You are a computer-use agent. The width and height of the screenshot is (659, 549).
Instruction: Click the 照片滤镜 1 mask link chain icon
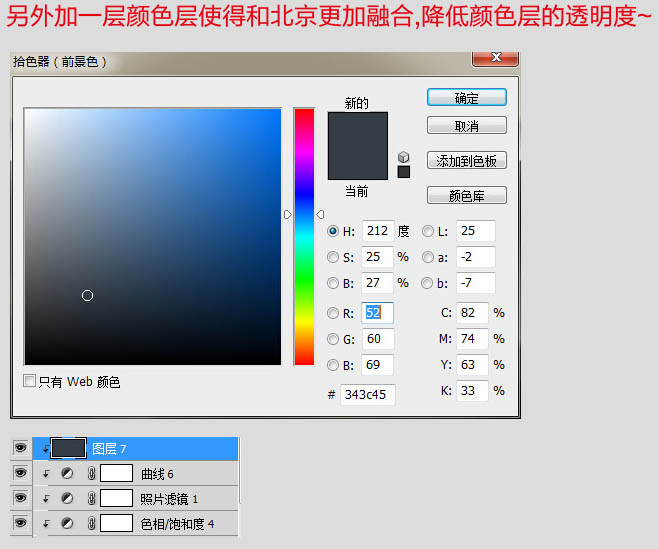point(91,499)
